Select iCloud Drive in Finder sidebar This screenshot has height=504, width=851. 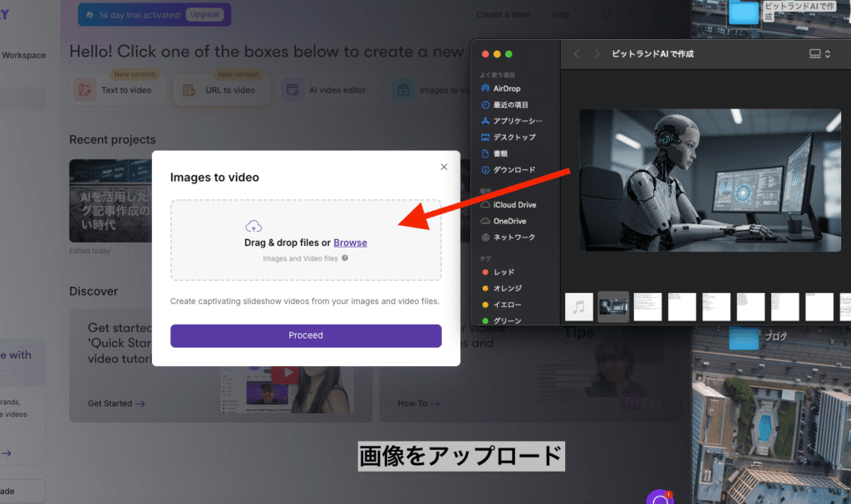click(514, 204)
